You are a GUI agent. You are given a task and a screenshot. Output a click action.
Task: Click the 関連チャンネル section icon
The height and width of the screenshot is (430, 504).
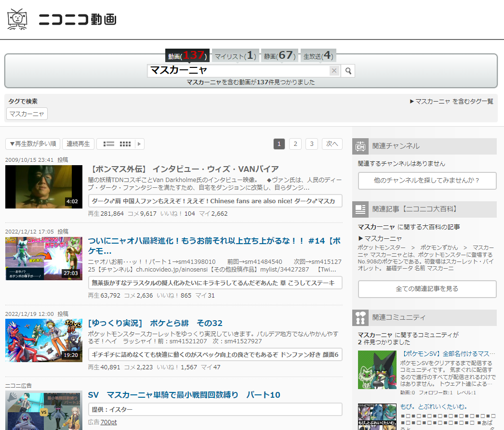click(x=360, y=146)
